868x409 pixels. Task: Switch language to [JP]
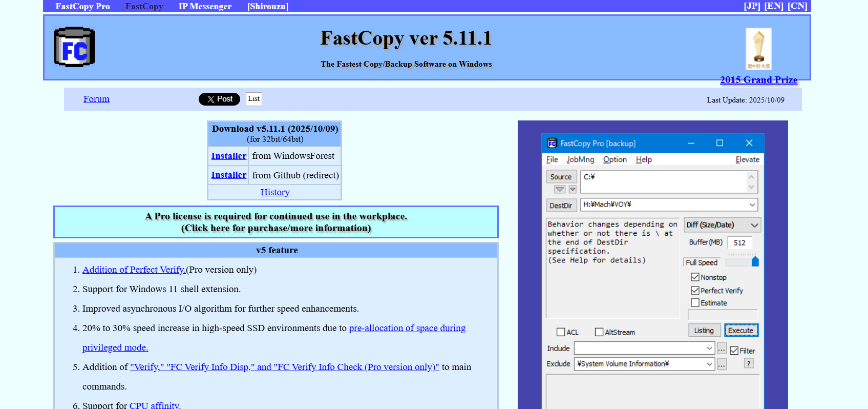(752, 6)
